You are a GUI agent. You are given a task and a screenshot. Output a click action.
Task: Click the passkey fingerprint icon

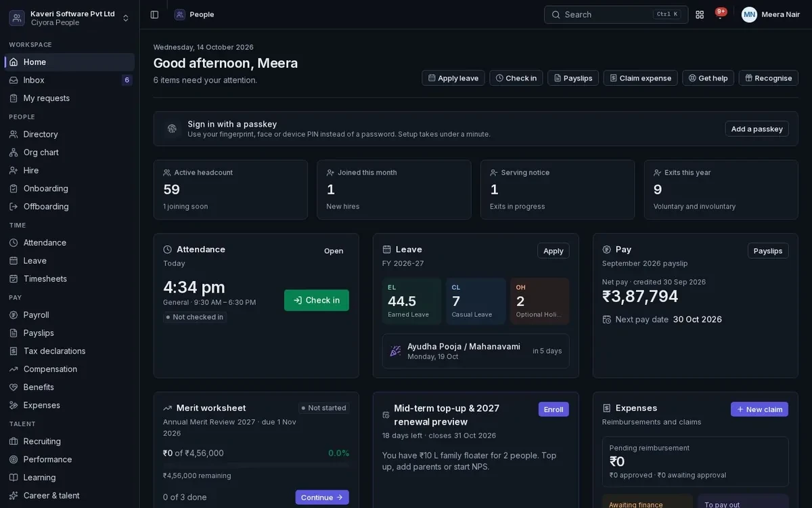(172, 129)
